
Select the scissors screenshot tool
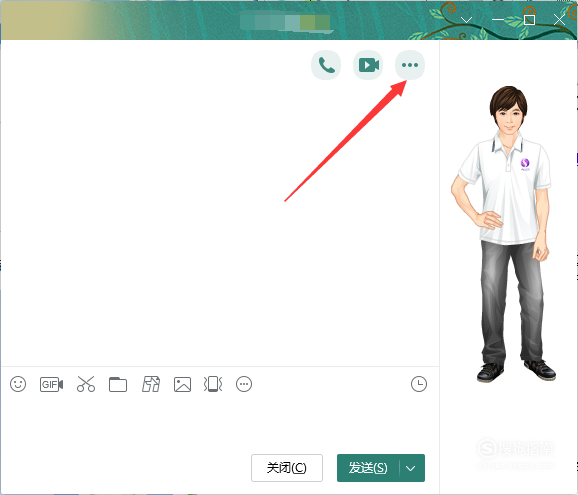coord(86,384)
